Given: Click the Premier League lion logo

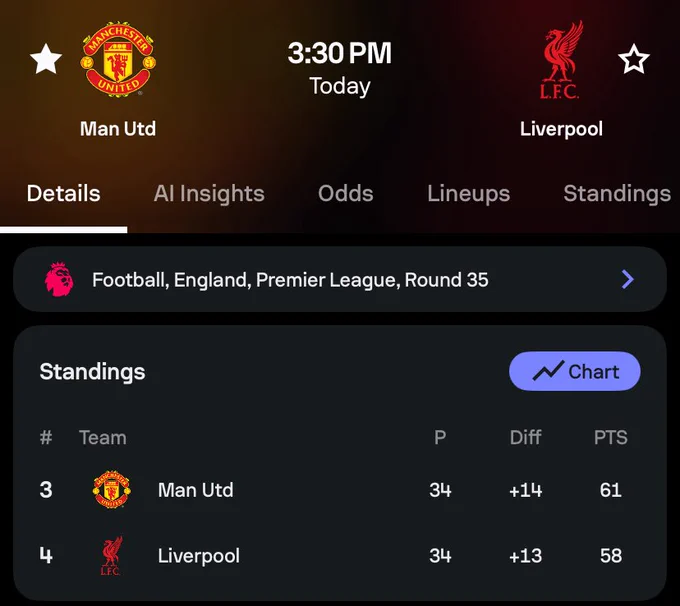Looking at the screenshot, I should tap(59, 279).
